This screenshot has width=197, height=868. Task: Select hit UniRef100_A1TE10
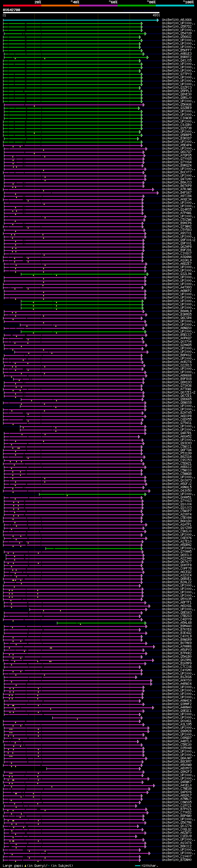click(177, 542)
